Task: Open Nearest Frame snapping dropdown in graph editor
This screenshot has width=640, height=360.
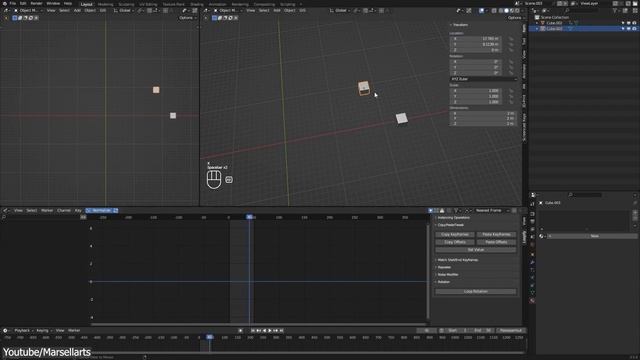Action: tap(490, 210)
